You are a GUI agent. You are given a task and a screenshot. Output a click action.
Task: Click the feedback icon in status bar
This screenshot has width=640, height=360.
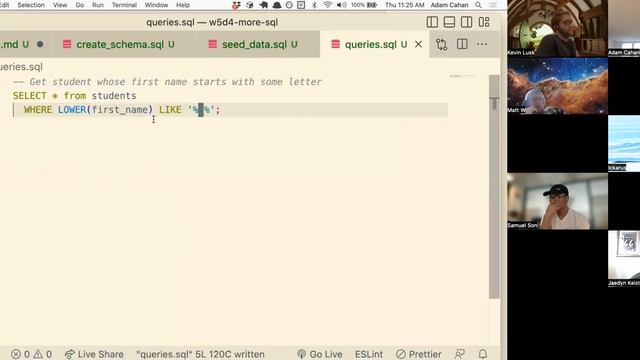pyautogui.click(x=460, y=354)
